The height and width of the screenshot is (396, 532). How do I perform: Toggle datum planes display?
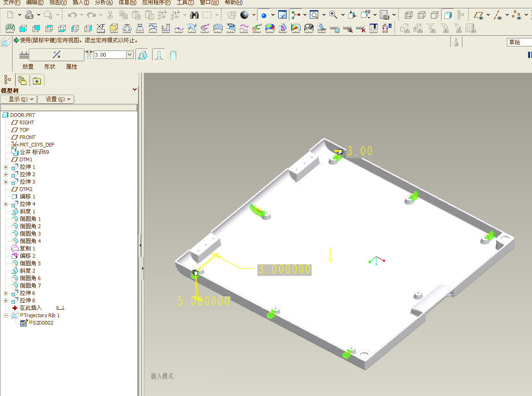[x=479, y=14]
